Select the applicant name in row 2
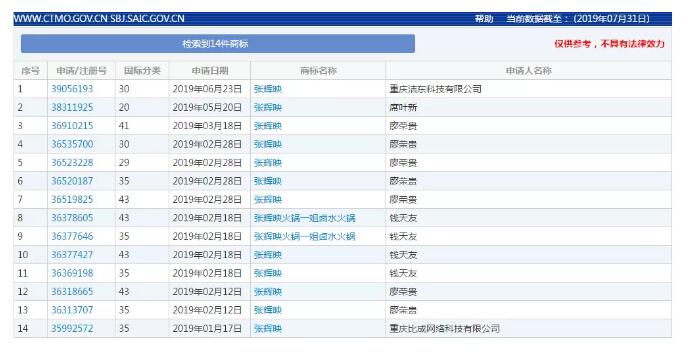688x364 pixels. (x=403, y=107)
